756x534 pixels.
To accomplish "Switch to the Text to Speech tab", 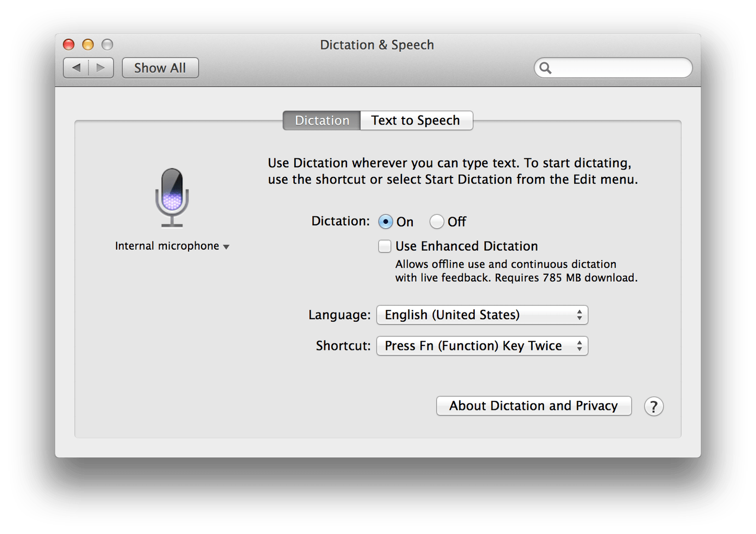I will [x=416, y=121].
